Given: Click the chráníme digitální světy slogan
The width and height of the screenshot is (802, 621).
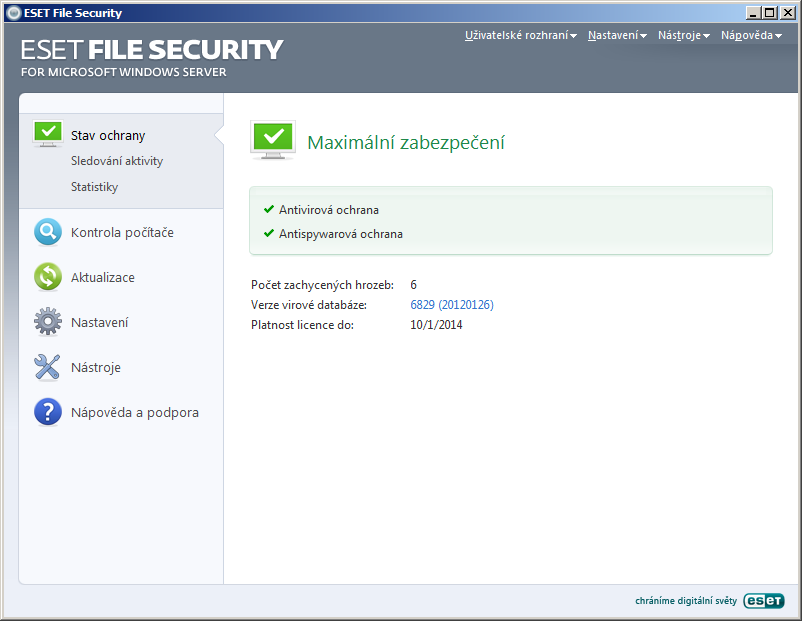Looking at the screenshot, I should 686,601.
